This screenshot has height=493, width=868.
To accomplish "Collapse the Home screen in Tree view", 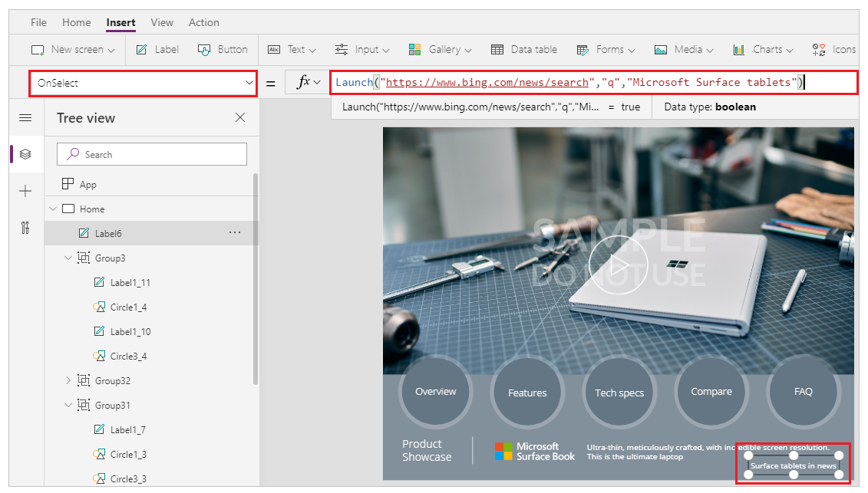I will (x=53, y=208).
